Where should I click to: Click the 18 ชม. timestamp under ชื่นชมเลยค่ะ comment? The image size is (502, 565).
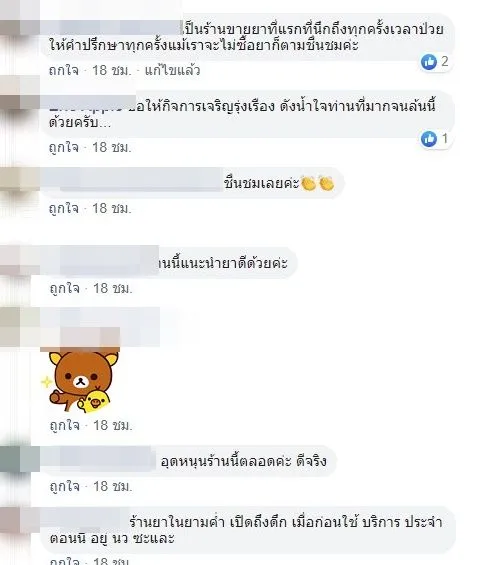(x=112, y=208)
